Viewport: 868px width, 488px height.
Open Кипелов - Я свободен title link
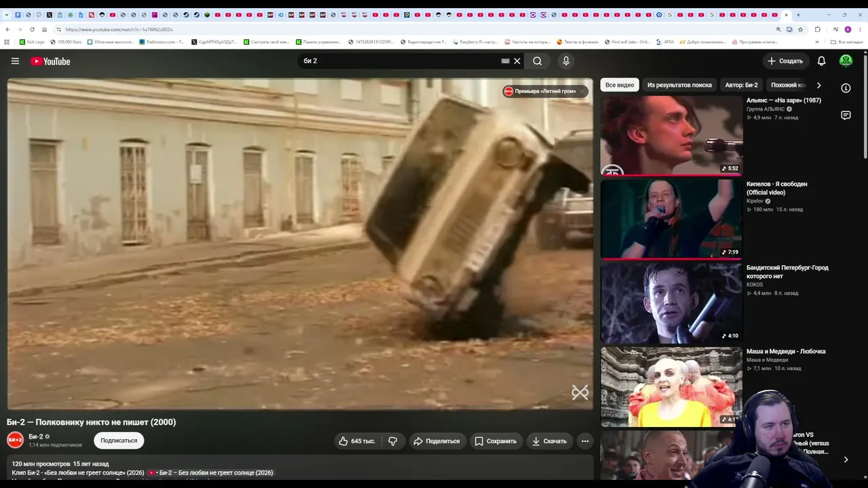point(777,188)
